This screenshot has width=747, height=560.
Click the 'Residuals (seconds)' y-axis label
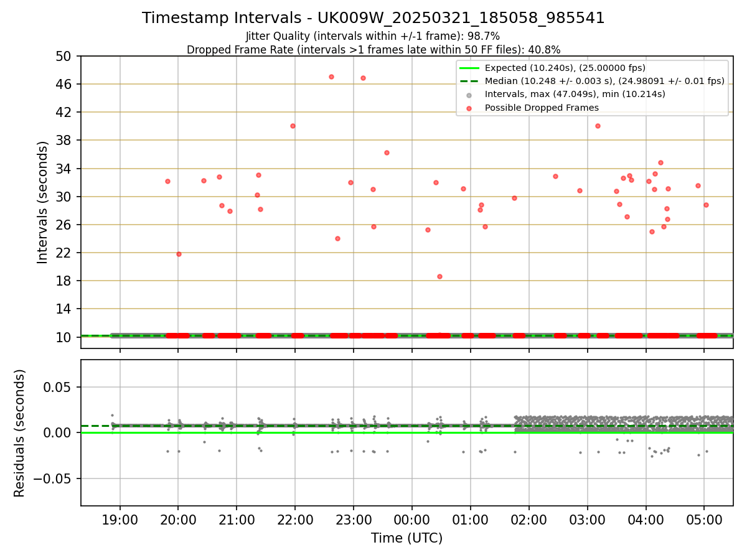20,433
